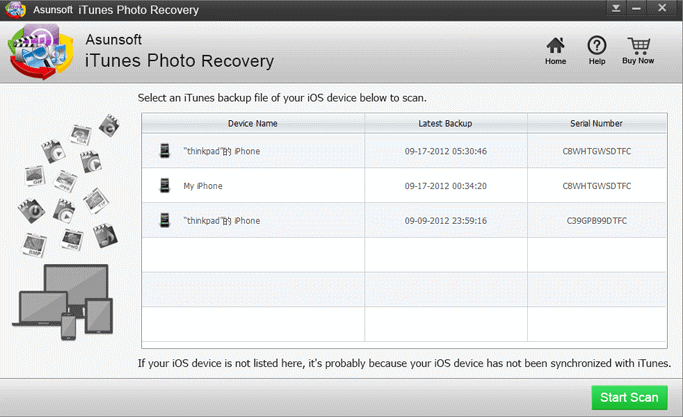Close the iTunes Photo Recovery window

(662, 8)
